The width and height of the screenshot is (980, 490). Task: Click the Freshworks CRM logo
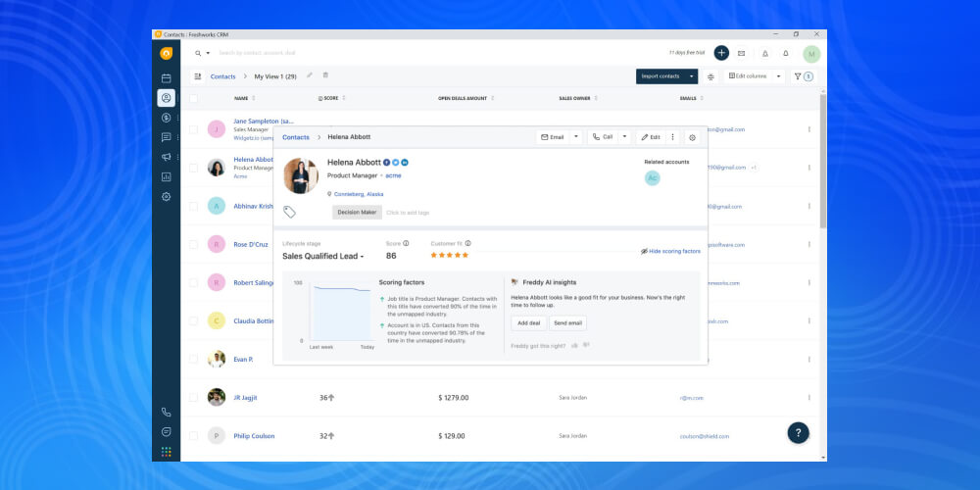pyautogui.click(x=167, y=54)
